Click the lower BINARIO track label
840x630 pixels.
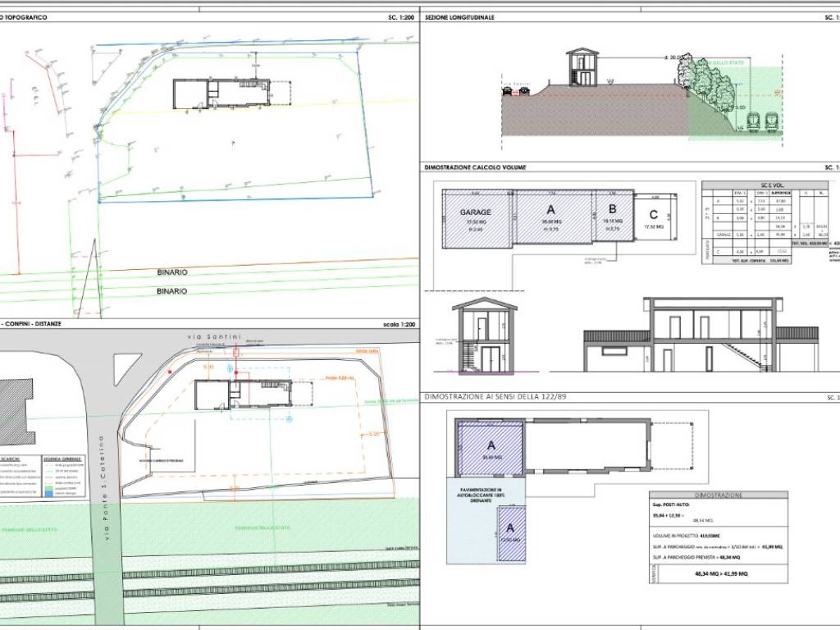(x=172, y=290)
